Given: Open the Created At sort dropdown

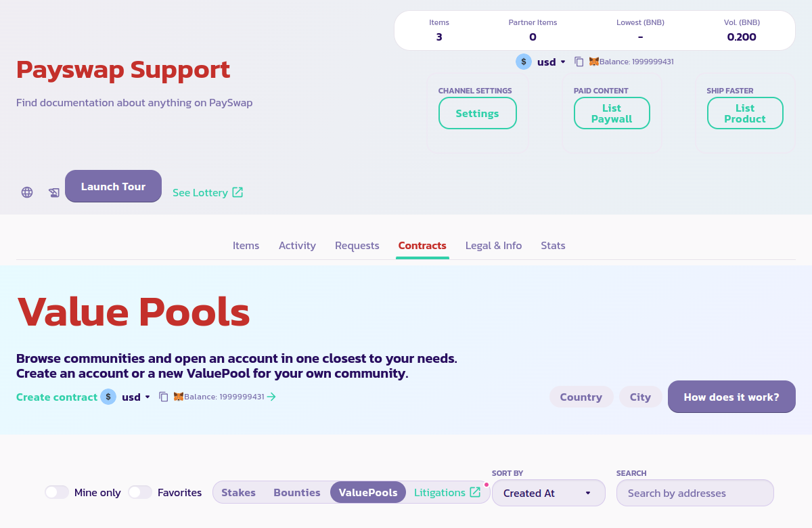Looking at the screenshot, I should pyautogui.click(x=548, y=493).
